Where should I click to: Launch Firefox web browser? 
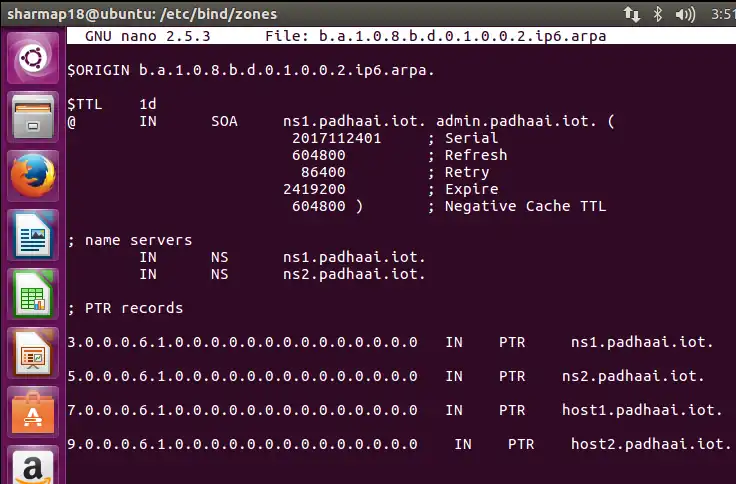33,179
